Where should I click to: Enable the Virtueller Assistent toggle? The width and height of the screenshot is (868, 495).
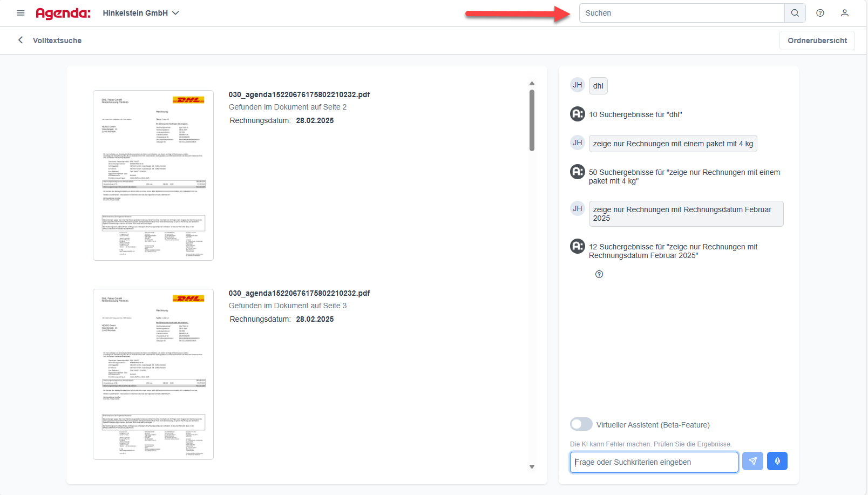coord(581,424)
